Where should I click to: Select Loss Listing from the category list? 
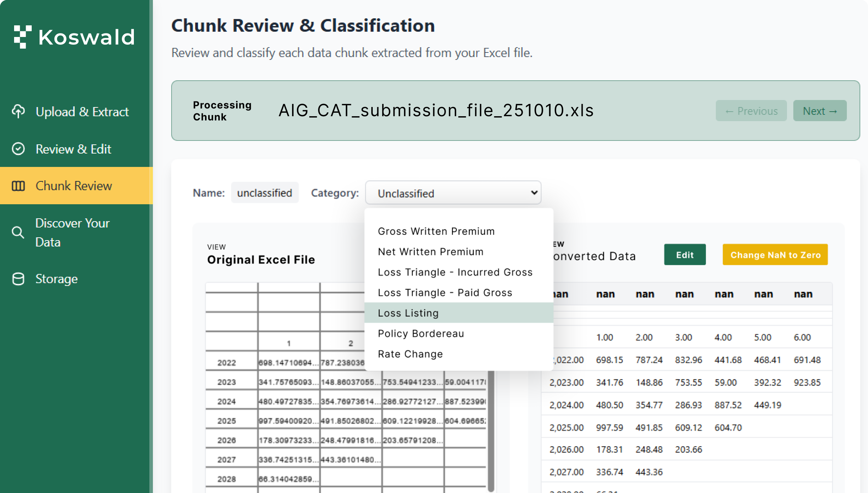[408, 313]
